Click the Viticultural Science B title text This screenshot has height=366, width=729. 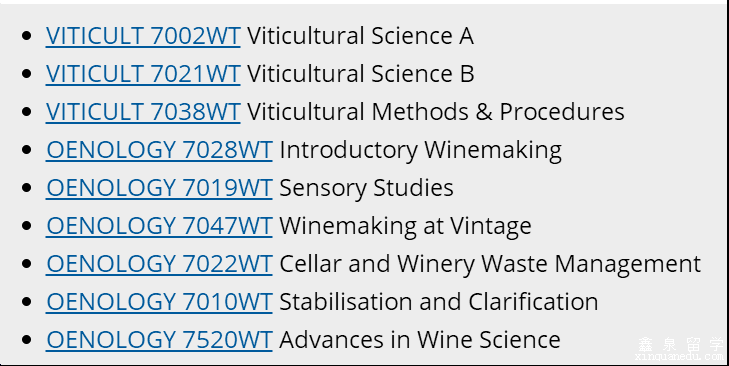point(360,74)
